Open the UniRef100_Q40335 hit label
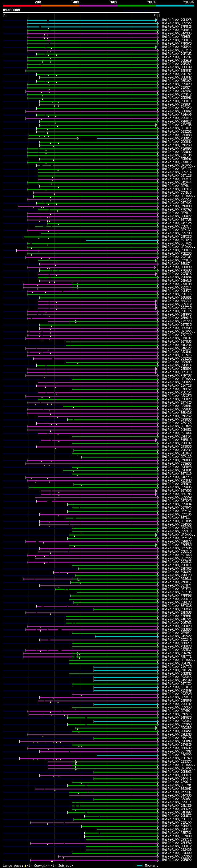 177,33
